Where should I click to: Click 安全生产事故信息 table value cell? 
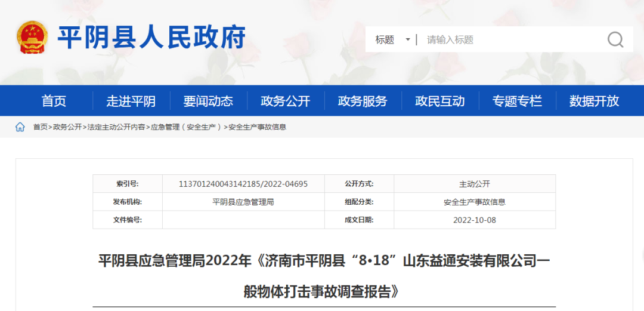(475, 202)
